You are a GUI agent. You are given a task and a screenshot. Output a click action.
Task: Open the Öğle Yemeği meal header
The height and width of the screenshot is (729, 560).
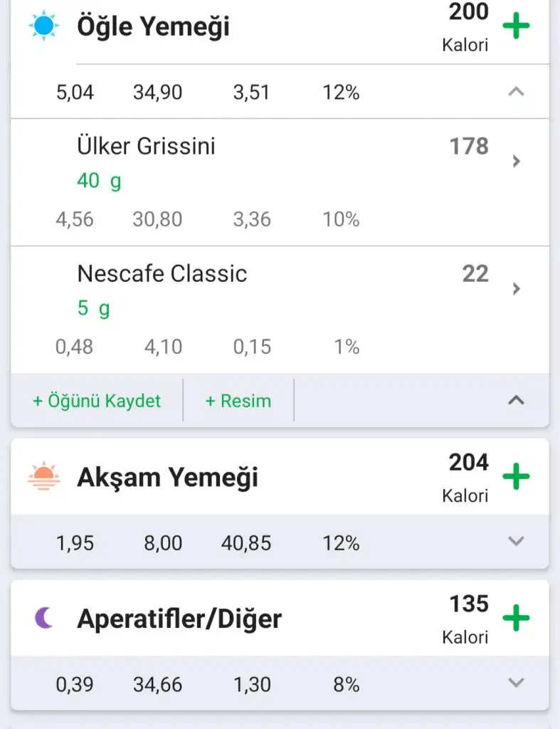coord(153,27)
